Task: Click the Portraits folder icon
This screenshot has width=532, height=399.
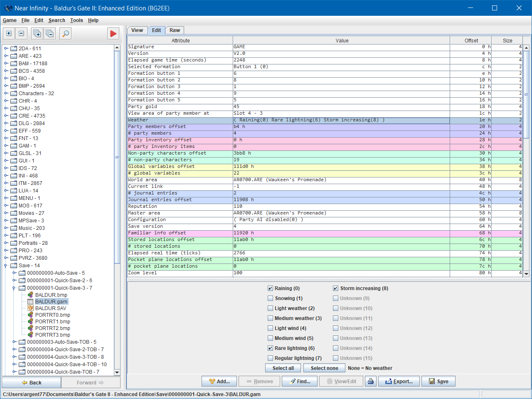Action: coord(14,243)
